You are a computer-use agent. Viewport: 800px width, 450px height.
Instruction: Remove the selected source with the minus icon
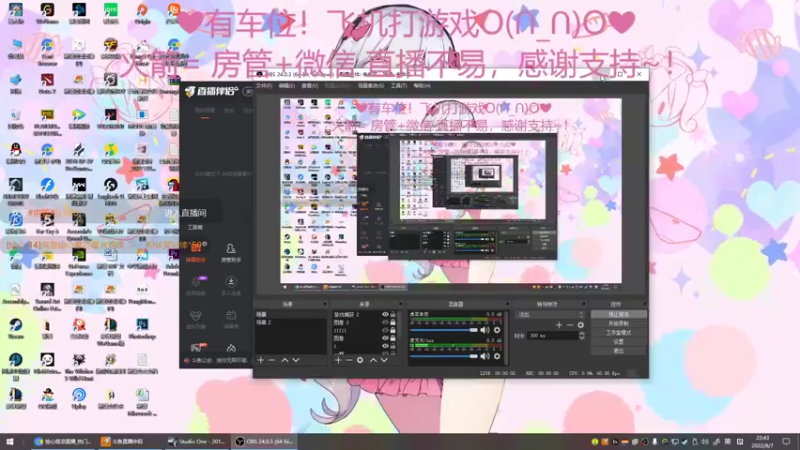click(349, 360)
